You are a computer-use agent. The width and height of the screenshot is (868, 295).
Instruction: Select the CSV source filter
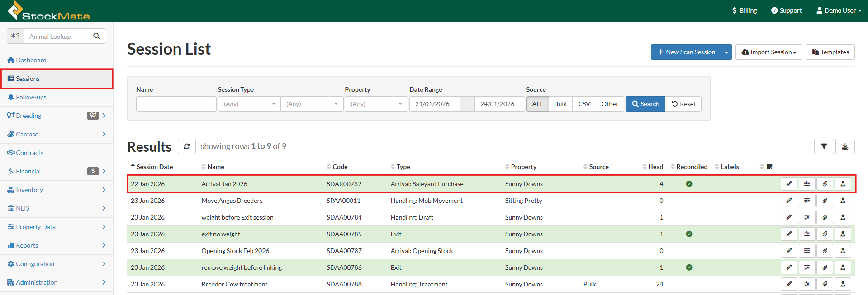pos(584,104)
